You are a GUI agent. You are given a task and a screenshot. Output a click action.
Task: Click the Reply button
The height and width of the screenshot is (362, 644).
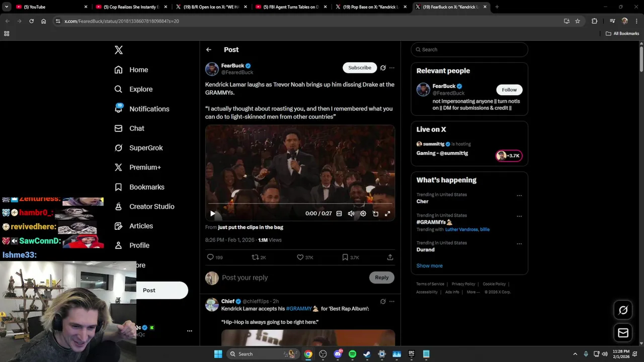[x=382, y=278]
